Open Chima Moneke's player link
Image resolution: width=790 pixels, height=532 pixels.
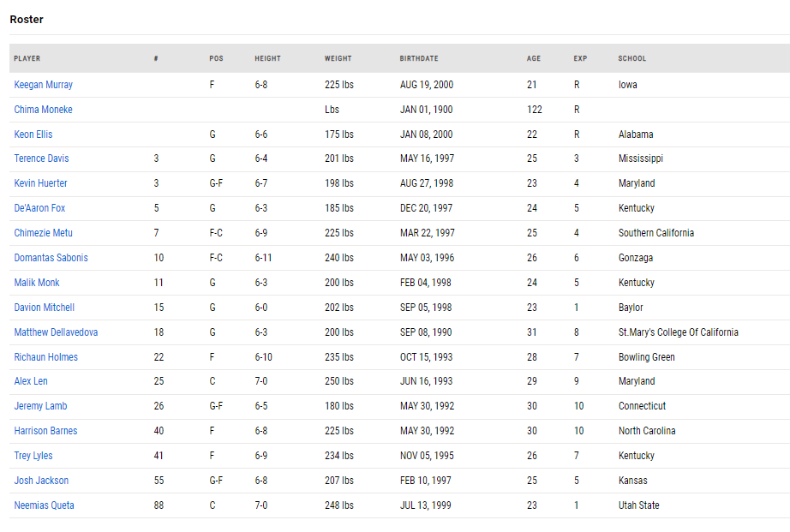tap(44, 110)
